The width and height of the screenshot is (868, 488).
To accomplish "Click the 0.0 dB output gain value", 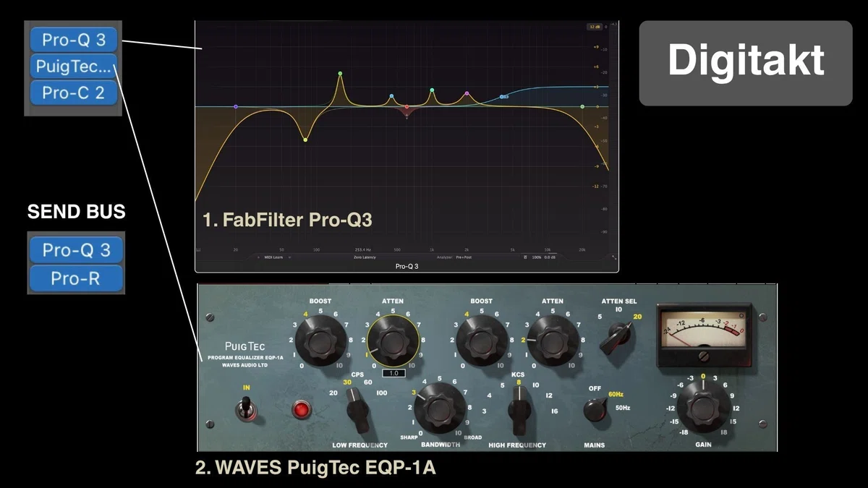I will pyautogui.click(x=550, y=257).
